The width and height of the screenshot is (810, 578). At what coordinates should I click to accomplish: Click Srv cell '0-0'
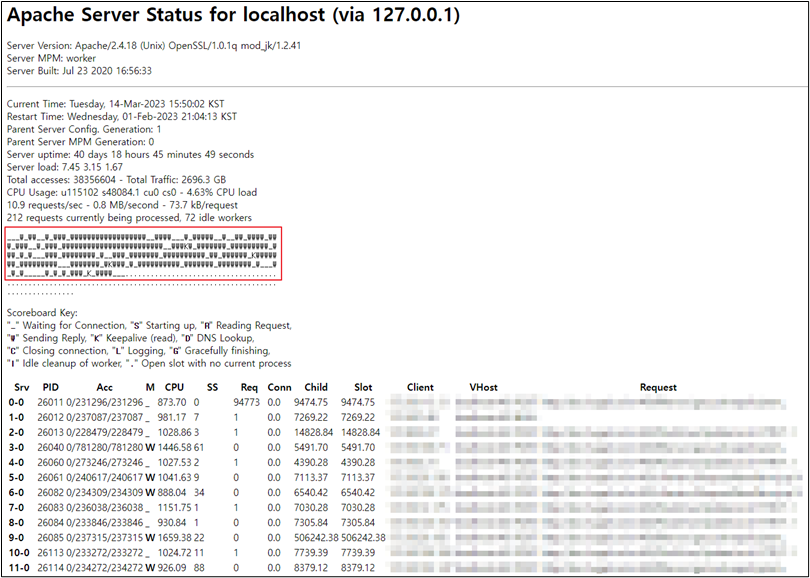(x=16, y=402)
